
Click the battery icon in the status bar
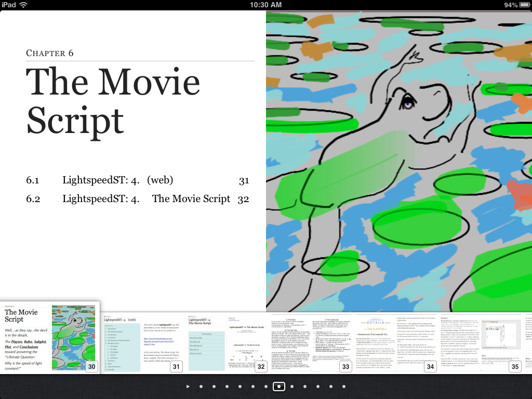pyautogui.click(x=524, y=5)
